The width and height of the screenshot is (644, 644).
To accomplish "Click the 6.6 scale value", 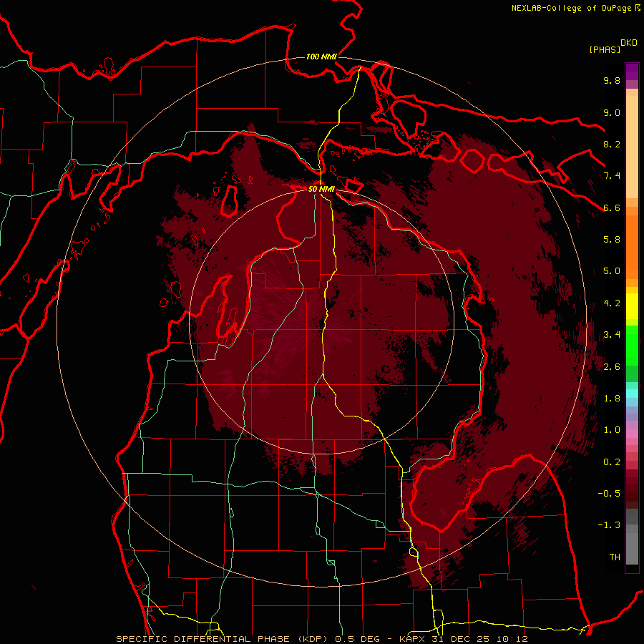I will (612, 208).
